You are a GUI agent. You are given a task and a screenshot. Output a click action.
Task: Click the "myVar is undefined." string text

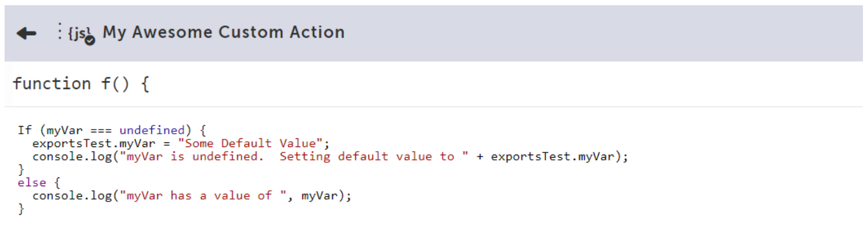tap(192, 157)
